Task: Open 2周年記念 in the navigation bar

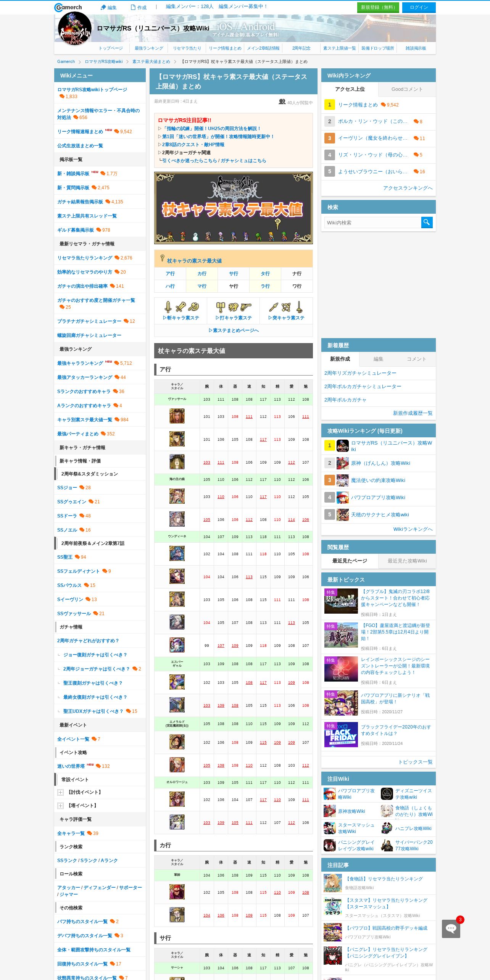Action: 301,48
